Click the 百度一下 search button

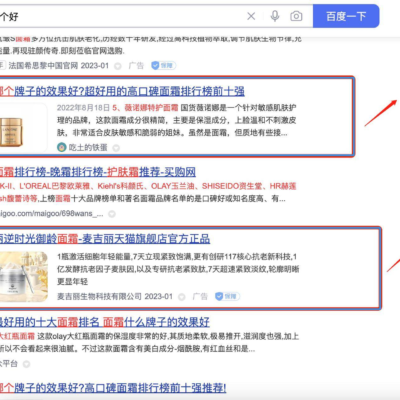[346, 16]
